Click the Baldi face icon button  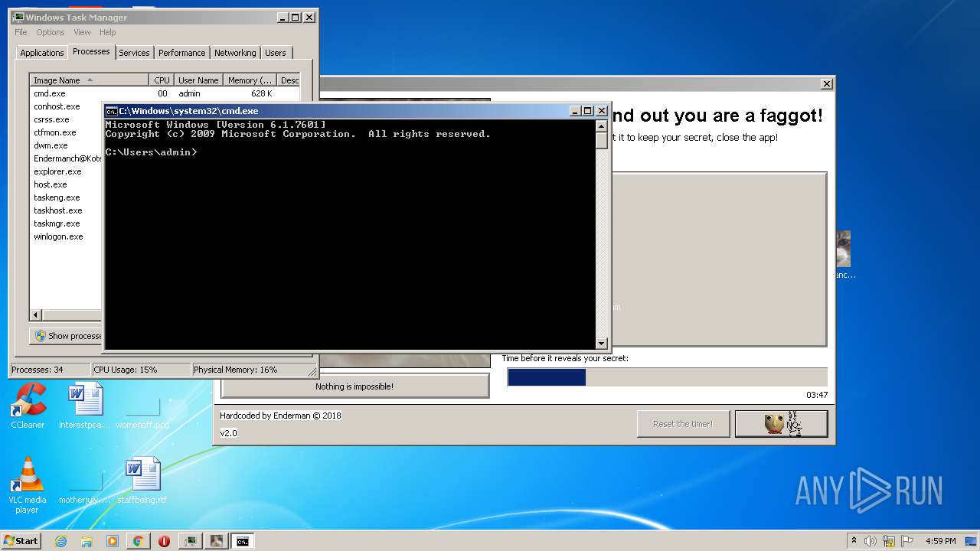[x=782, y=423]
